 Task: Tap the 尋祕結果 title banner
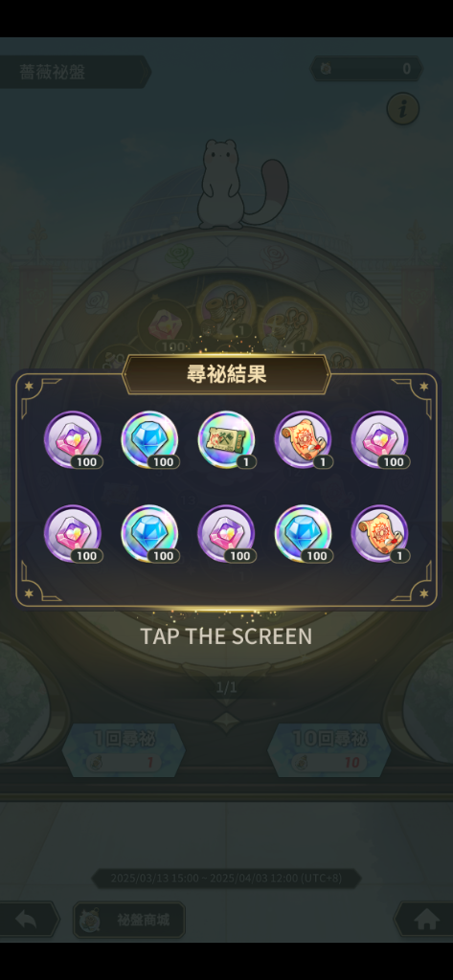pos(226,374)
